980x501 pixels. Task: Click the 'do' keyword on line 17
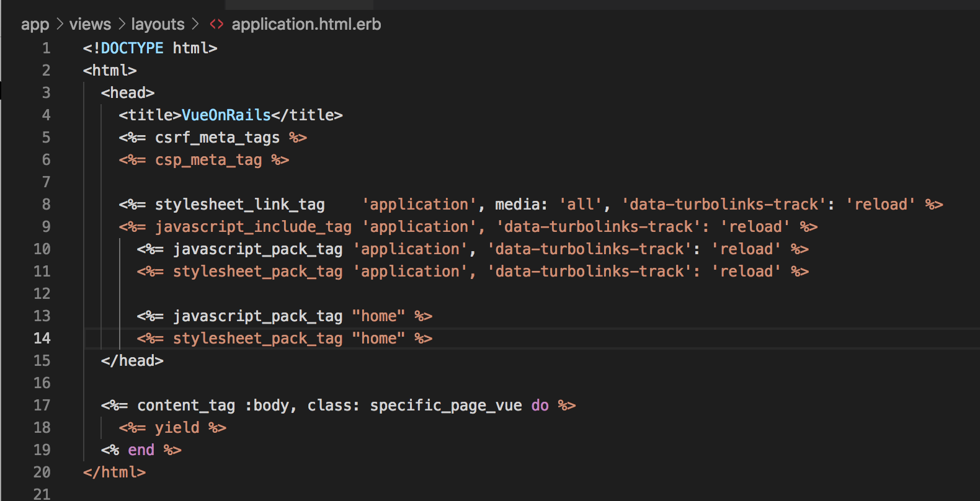point(540,406)
